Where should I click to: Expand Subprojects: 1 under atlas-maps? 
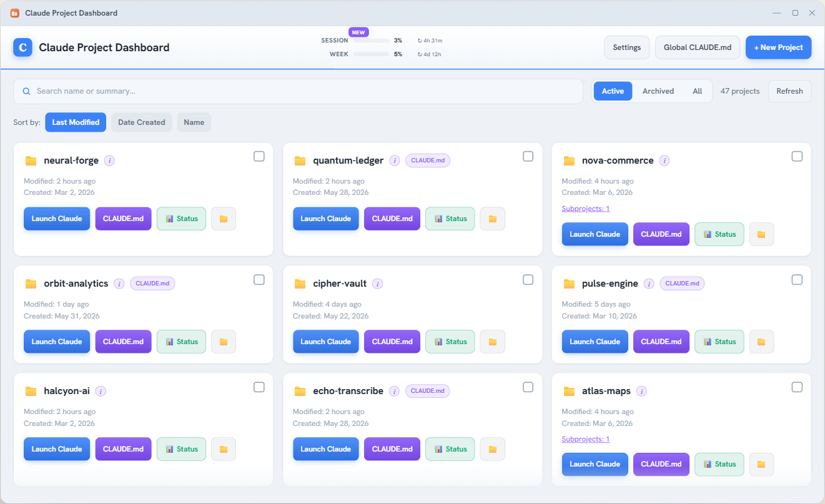[586, 439]
